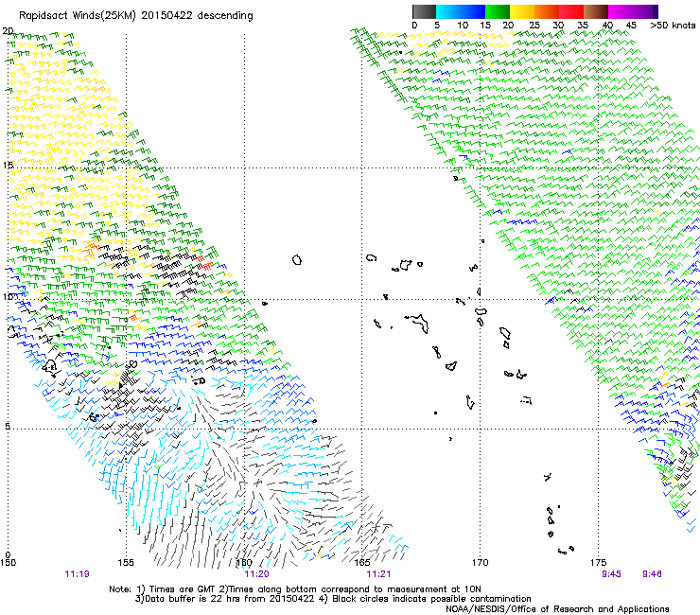
Task: Click the legend tick label 10
Action: pyautogui.click(x=463, y=26)
